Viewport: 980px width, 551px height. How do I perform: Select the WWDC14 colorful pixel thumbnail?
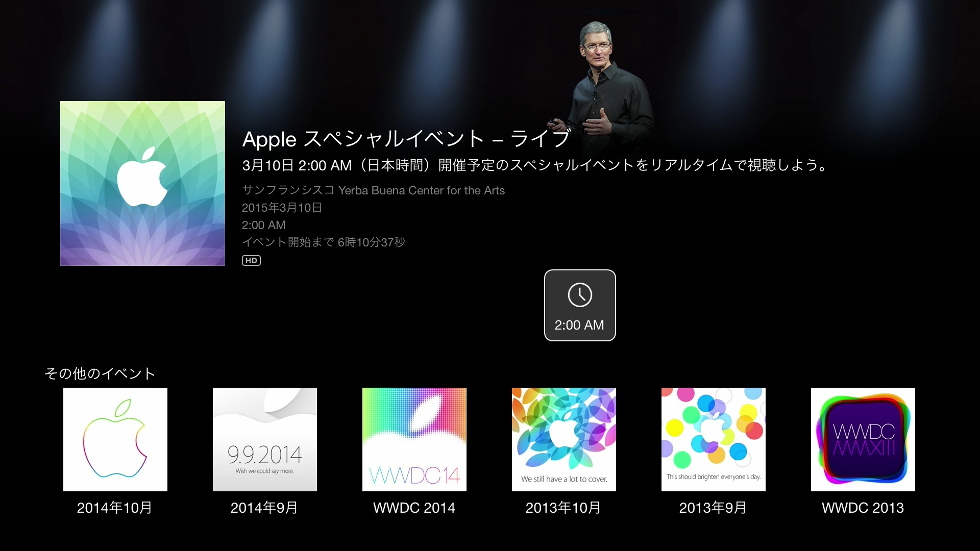414,439
